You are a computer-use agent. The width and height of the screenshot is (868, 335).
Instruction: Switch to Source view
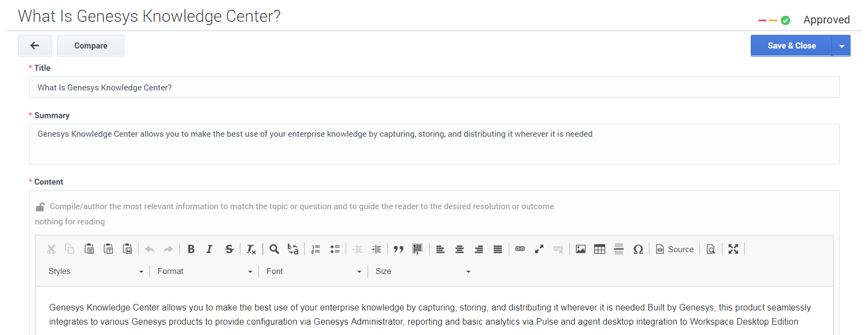675,249
